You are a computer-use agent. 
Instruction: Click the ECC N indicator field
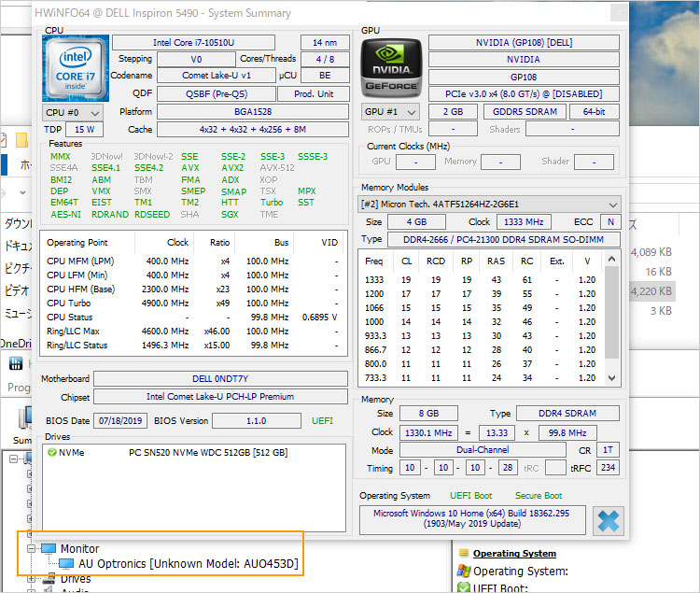pos(610,221)
